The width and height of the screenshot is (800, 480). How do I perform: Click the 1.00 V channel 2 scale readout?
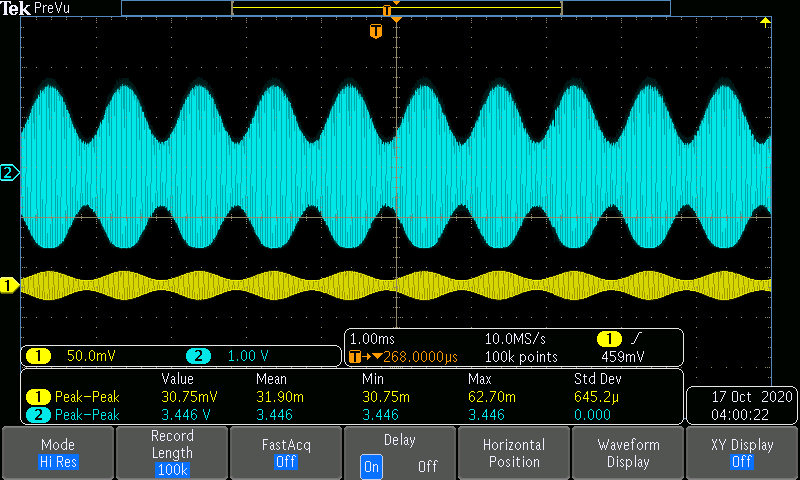[x=248, y=356]
